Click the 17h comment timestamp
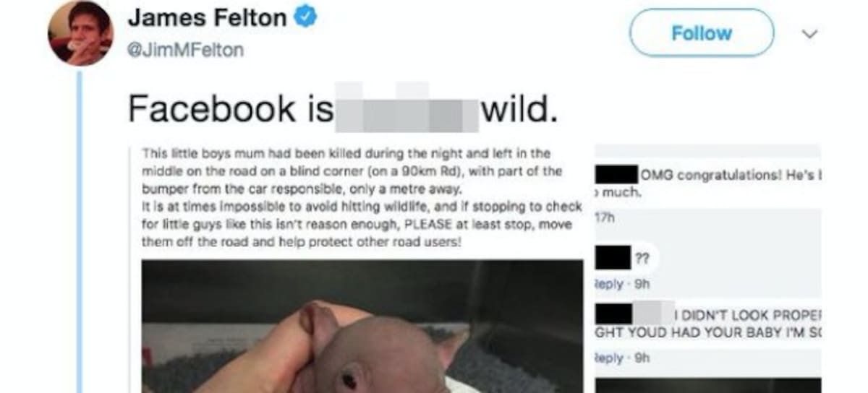This screenshot has width=868, height=393. pyautogui.click(x=603, y=216)
